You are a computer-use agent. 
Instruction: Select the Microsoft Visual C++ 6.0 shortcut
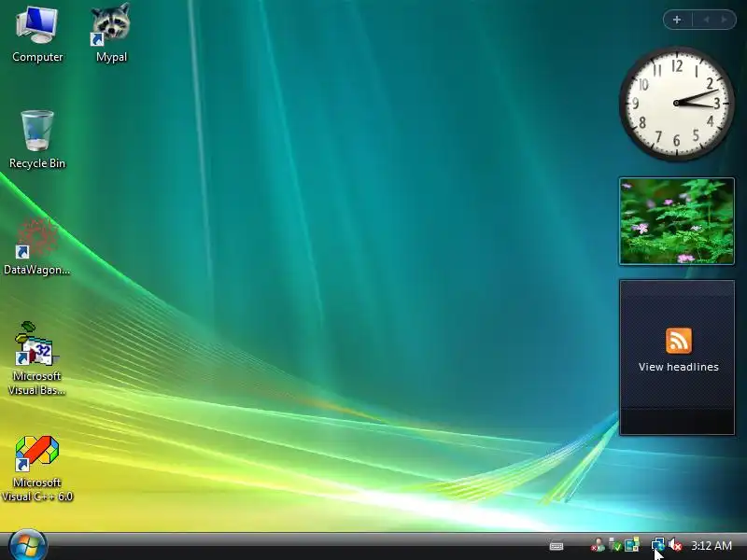(37, 469)
